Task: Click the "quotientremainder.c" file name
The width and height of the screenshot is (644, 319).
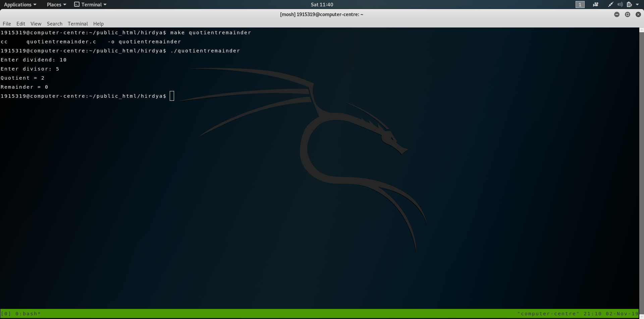Action: (61, 42)
